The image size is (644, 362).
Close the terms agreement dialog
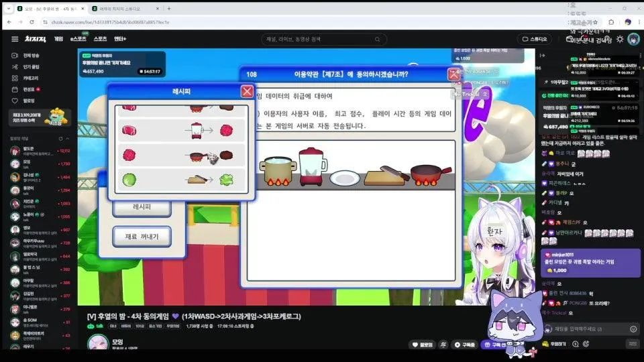(454, 74)
